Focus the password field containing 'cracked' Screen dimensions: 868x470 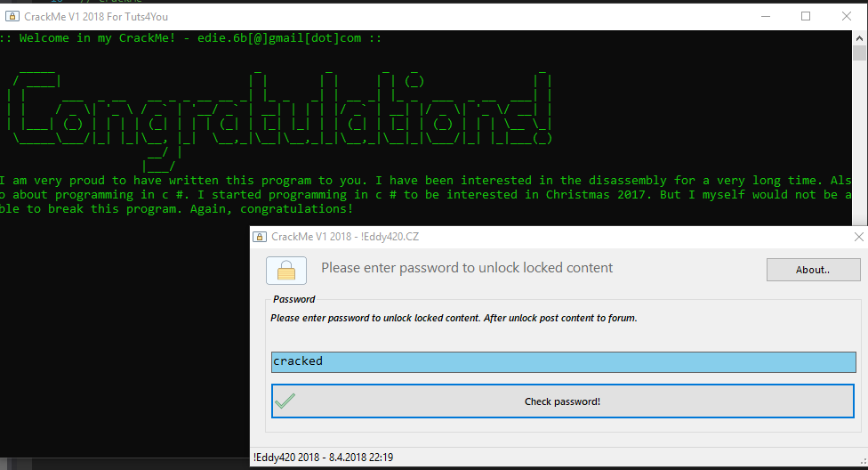(563, 361)
